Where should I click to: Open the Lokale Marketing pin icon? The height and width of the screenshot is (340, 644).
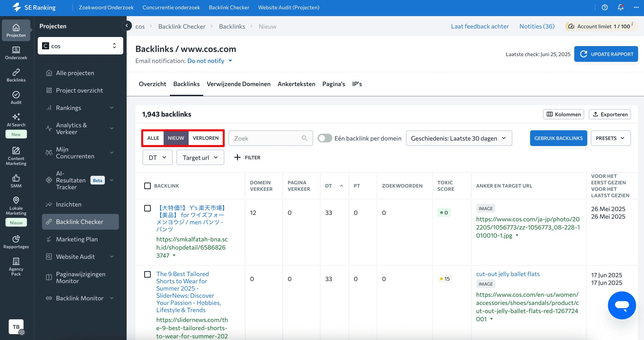tap(16, 206)
